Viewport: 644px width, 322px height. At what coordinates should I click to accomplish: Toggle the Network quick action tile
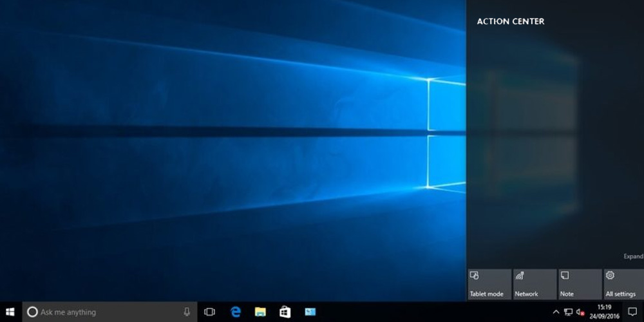(x=535, y=284)
